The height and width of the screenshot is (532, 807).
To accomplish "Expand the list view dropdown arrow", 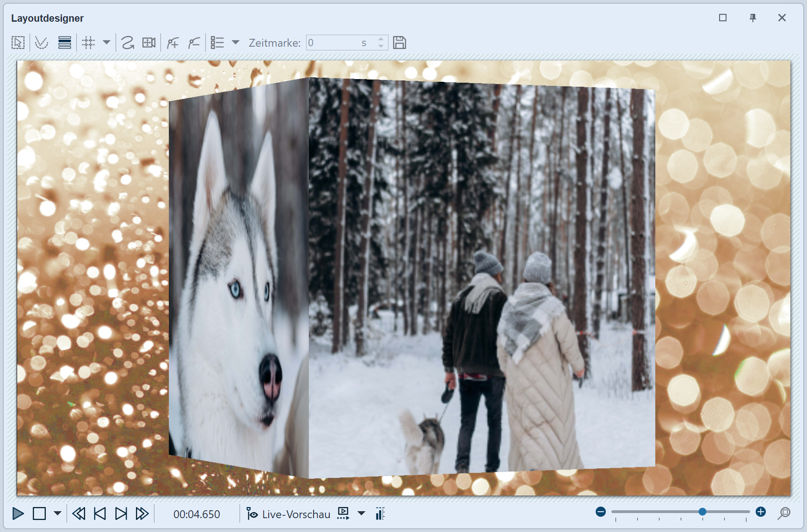I will point(235,43).
